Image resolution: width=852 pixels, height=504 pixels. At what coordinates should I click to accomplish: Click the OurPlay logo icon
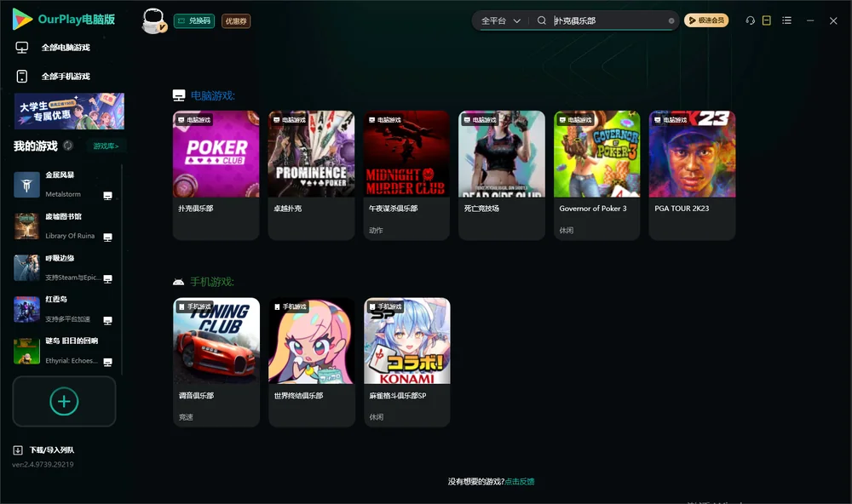(22, 20)
